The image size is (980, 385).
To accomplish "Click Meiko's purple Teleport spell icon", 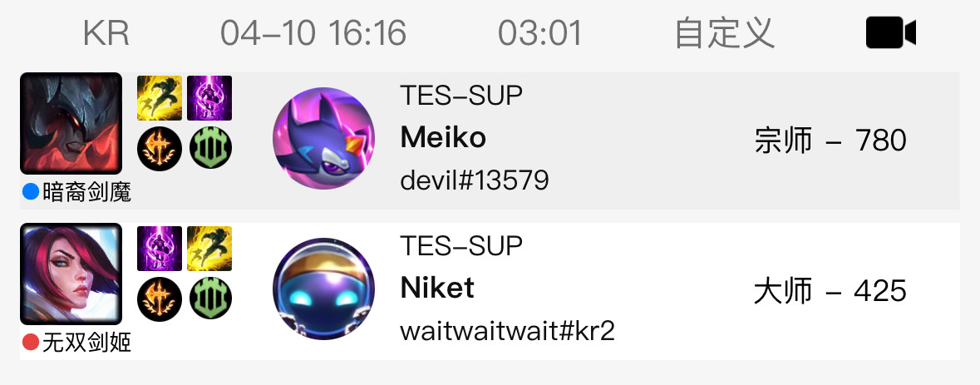I will point(209,98).
